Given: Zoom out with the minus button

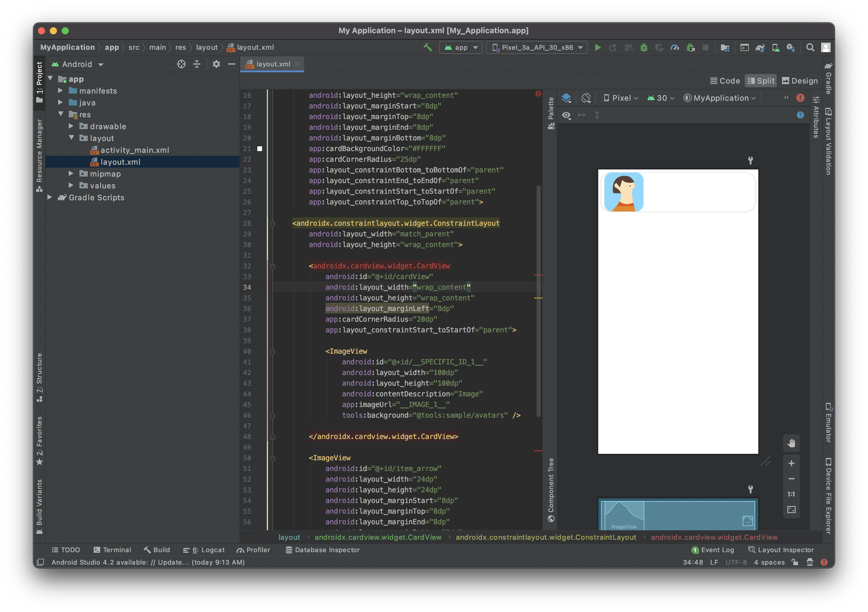Looking at the screenshot, I should pyautogui.click(x=791, y=479).
